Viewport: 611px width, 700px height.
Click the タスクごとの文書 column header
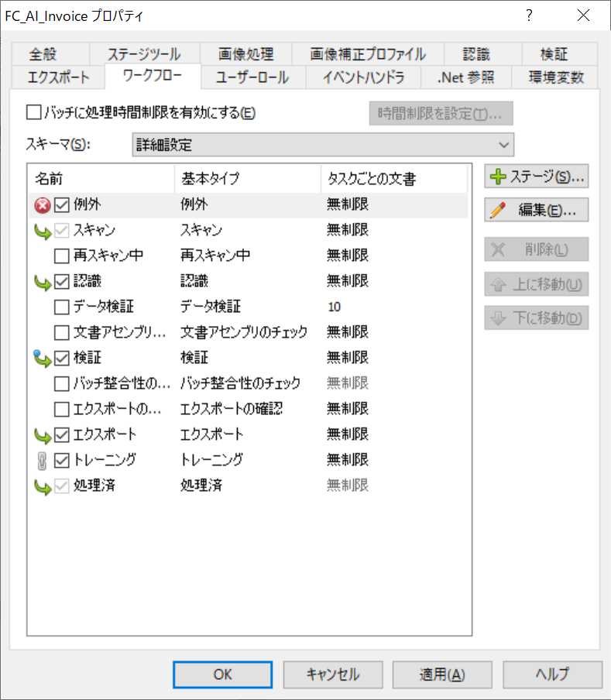[394, 179]
